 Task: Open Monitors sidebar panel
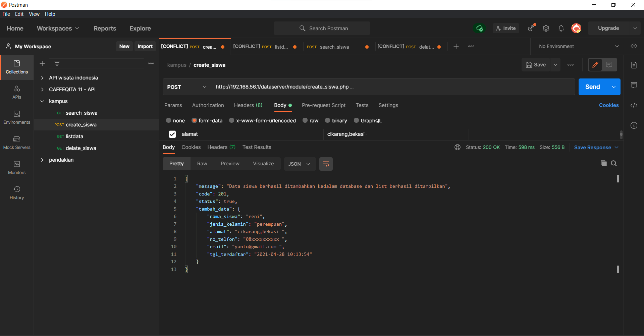point(17,168)
